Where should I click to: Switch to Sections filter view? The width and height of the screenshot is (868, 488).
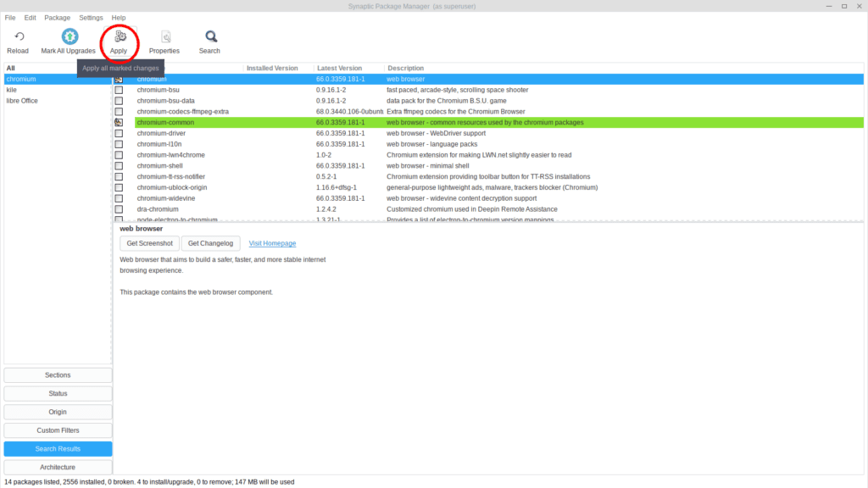click(58, 375)
